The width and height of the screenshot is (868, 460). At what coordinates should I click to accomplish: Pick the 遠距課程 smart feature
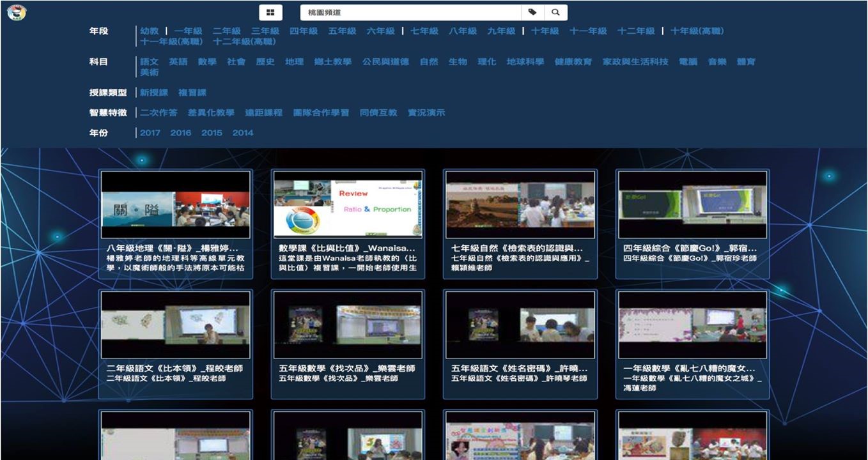263,112
